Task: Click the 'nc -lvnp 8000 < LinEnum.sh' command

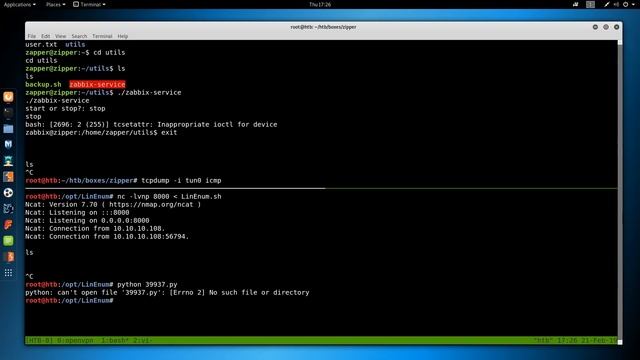Action: (x=169, y=196)
